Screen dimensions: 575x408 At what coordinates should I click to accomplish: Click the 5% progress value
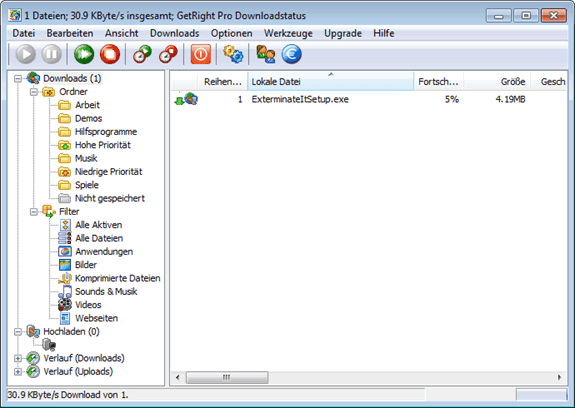pos(452,99)
